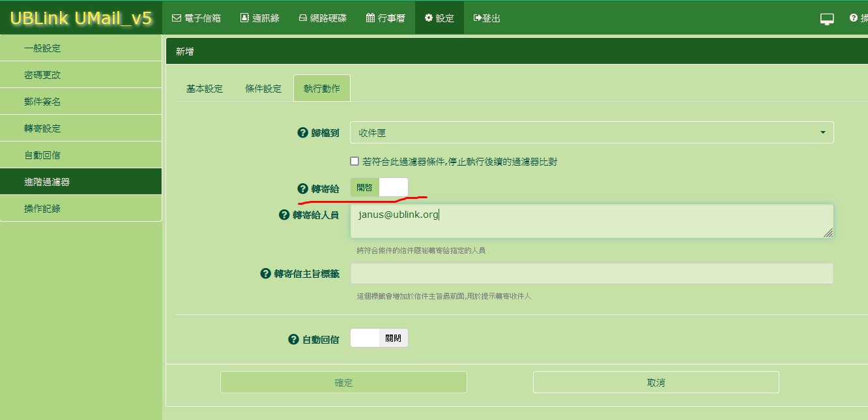
Task: Toggle the 轉寄給 forwarding switch
Action: (x=379, y=188)
